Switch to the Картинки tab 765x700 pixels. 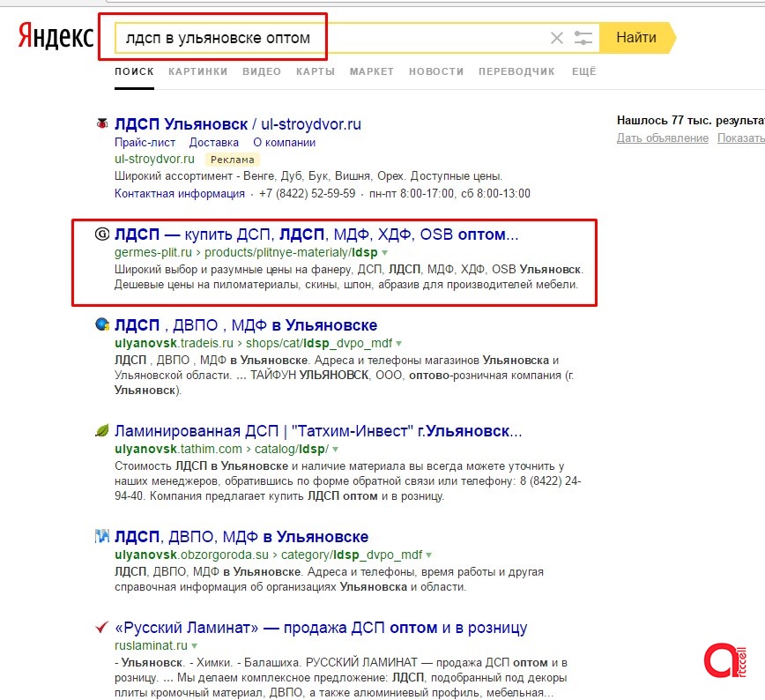click(x=198, y=71)
